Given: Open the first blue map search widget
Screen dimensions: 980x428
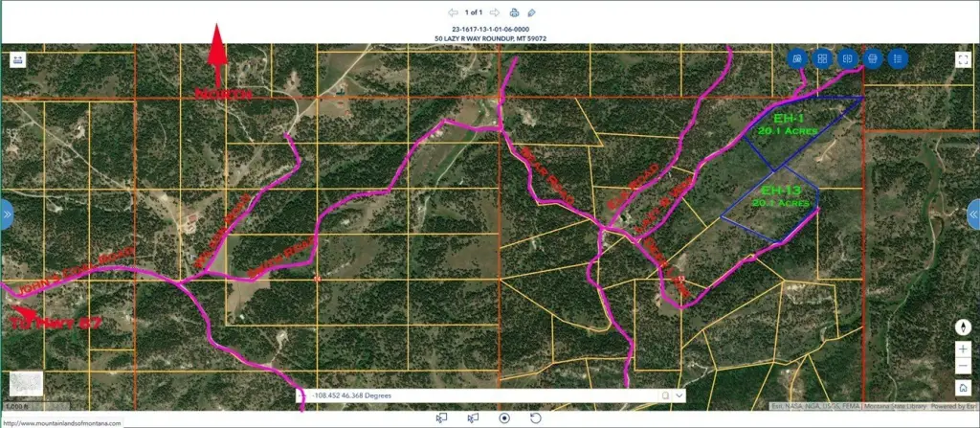Looking at the screenshot, I should click(796, 58).
